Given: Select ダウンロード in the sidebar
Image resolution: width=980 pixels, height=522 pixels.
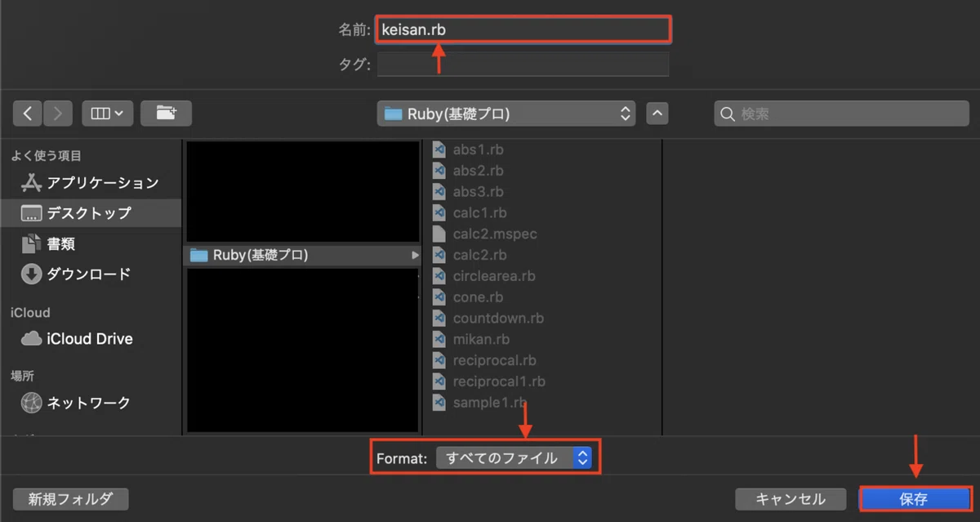Looking at the screenshot, I should point(90,274).
